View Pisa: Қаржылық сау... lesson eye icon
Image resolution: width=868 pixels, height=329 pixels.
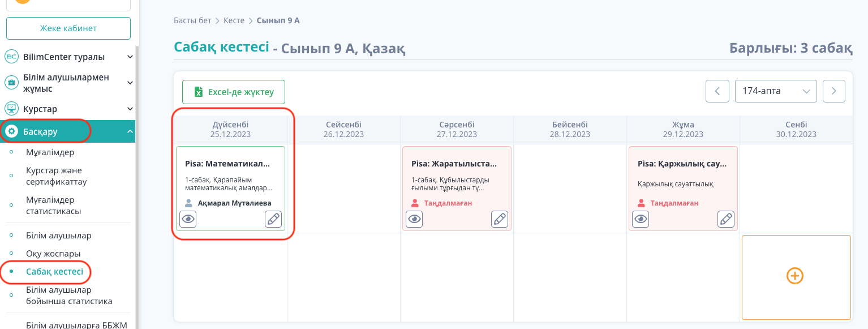click(x=641, y=219)
